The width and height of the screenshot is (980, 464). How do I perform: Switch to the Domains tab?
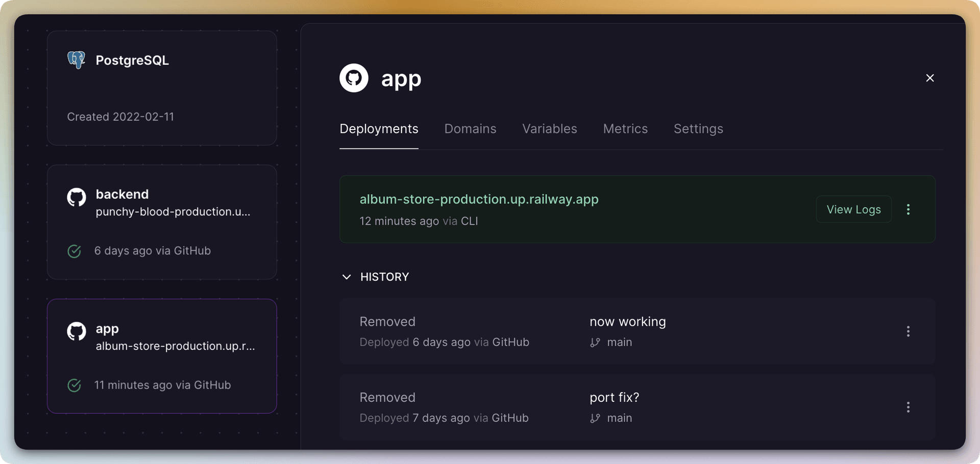tap(470, 128)
